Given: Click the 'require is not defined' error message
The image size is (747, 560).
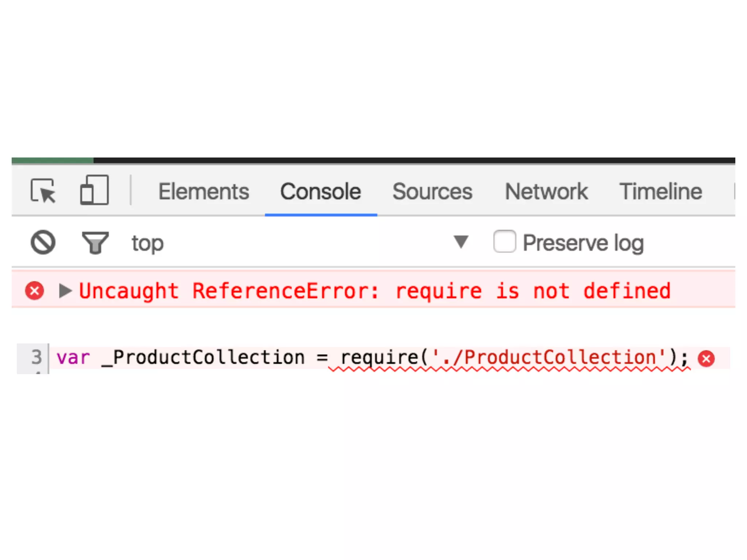Looking at the screenshot, I should (533, 291).
